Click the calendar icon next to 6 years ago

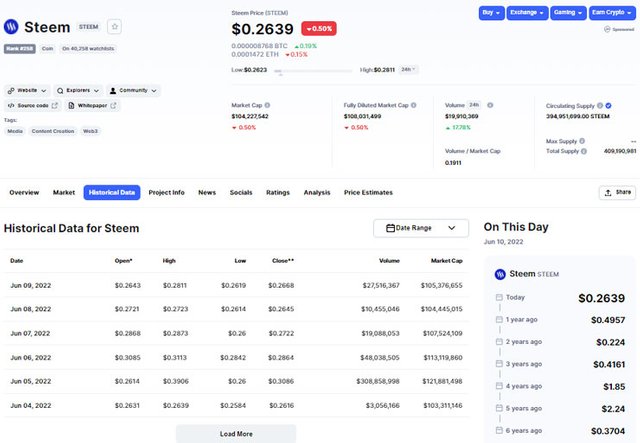tap(499, 430)
